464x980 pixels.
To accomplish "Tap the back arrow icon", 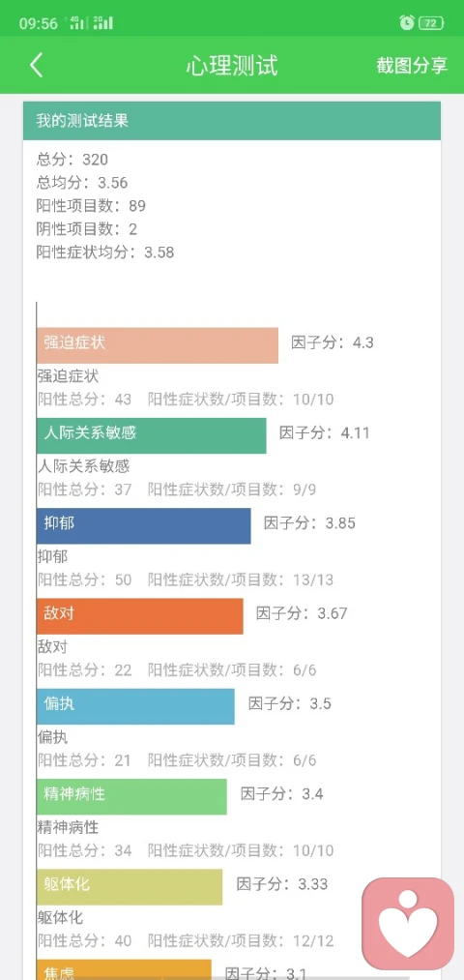I will (36, 65).
